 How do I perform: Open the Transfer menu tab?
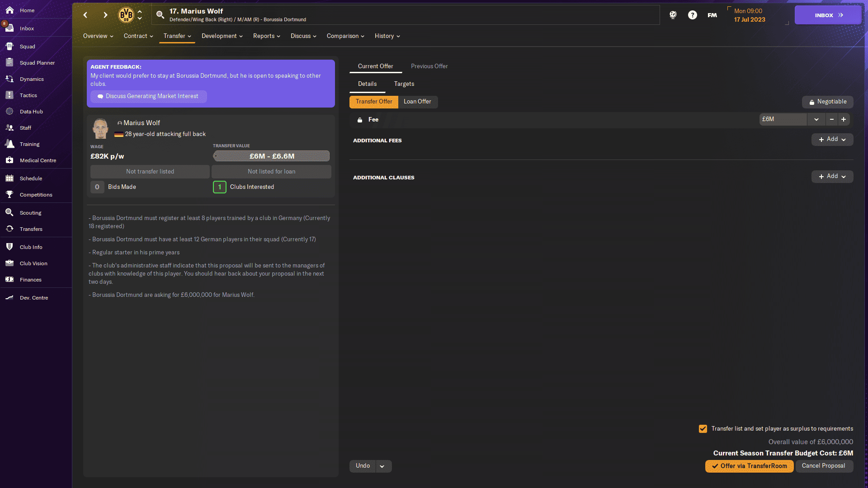(x=177, y=36)
